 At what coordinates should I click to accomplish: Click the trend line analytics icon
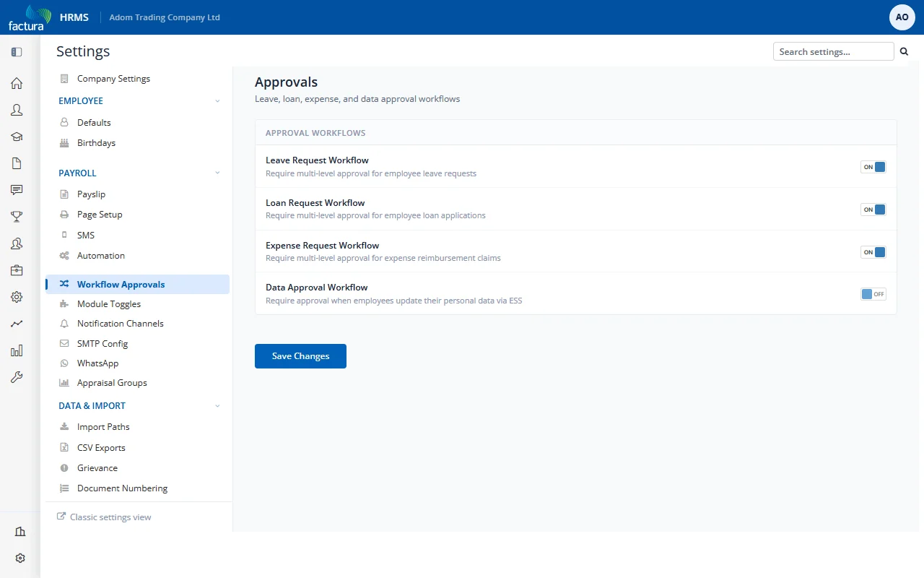(x=17, y=324)
